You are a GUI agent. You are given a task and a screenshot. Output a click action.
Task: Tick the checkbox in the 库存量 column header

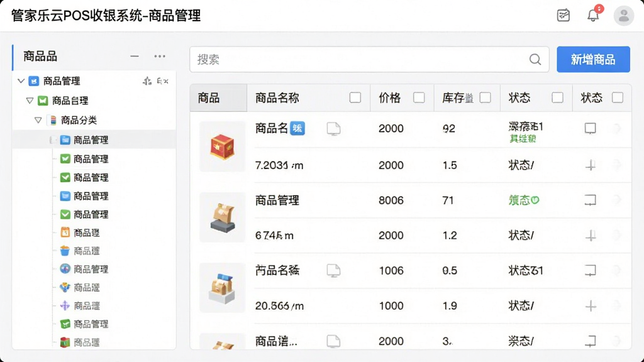(485, 97)
